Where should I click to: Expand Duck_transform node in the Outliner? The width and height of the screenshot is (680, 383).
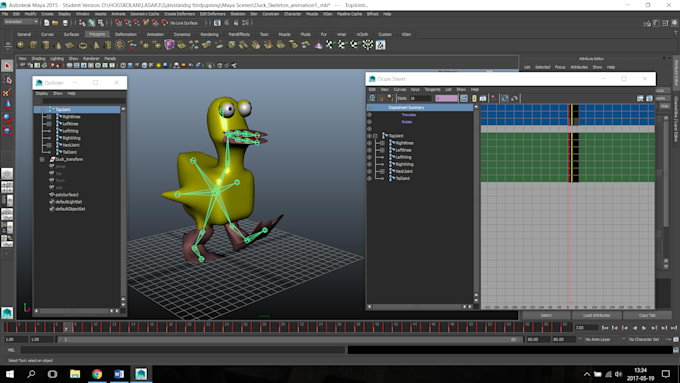coord(42,160)
